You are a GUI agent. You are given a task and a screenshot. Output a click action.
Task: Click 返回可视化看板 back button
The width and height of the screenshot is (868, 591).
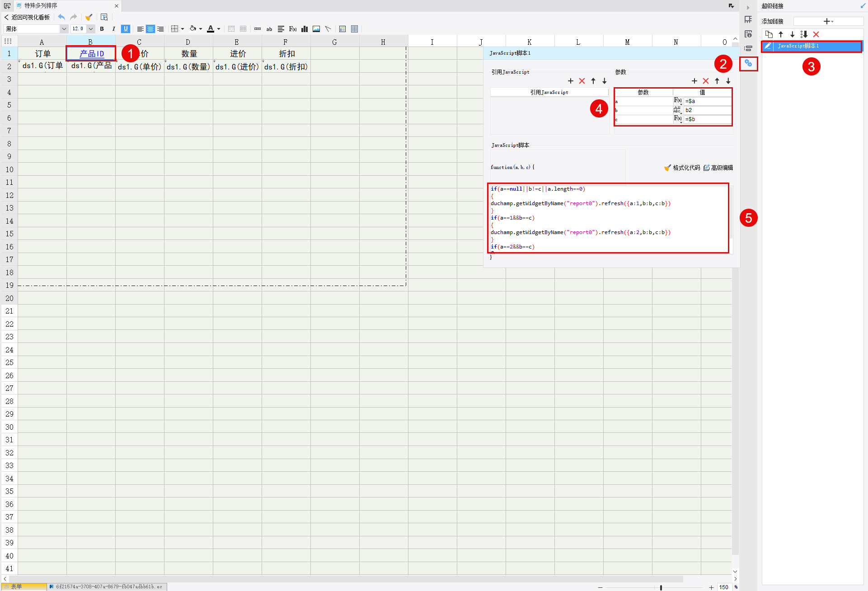click(27, 17)
